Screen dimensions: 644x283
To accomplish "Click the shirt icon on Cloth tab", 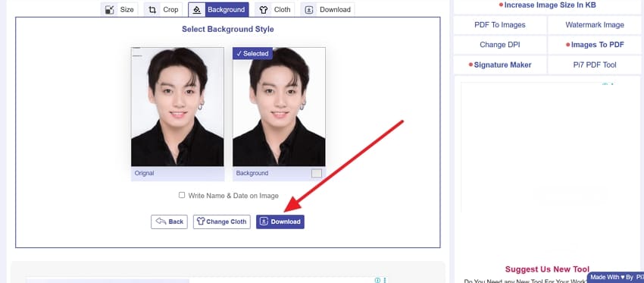I will (x=264, y=10).
